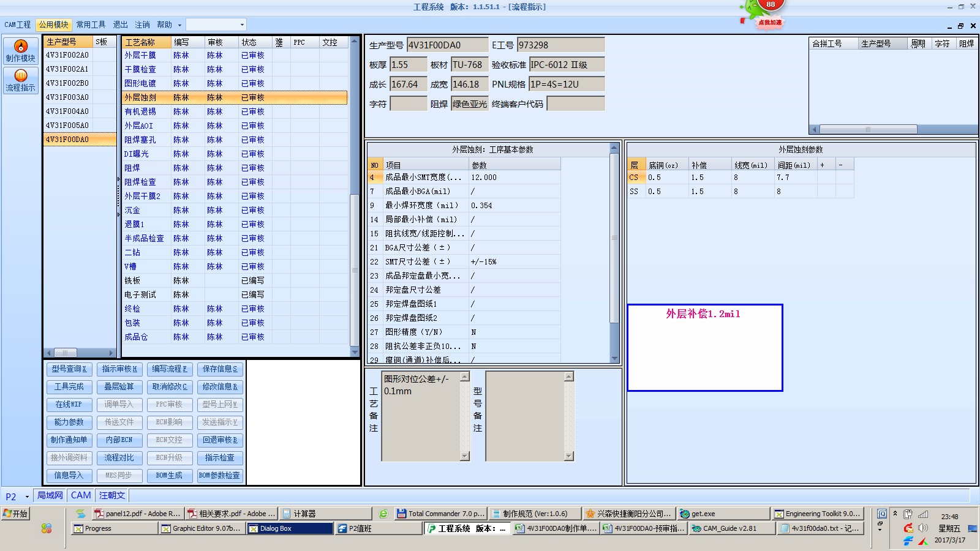The image size is (980, 551).
Task: Click the 工艺名称 column header
Action: (146, 42)
